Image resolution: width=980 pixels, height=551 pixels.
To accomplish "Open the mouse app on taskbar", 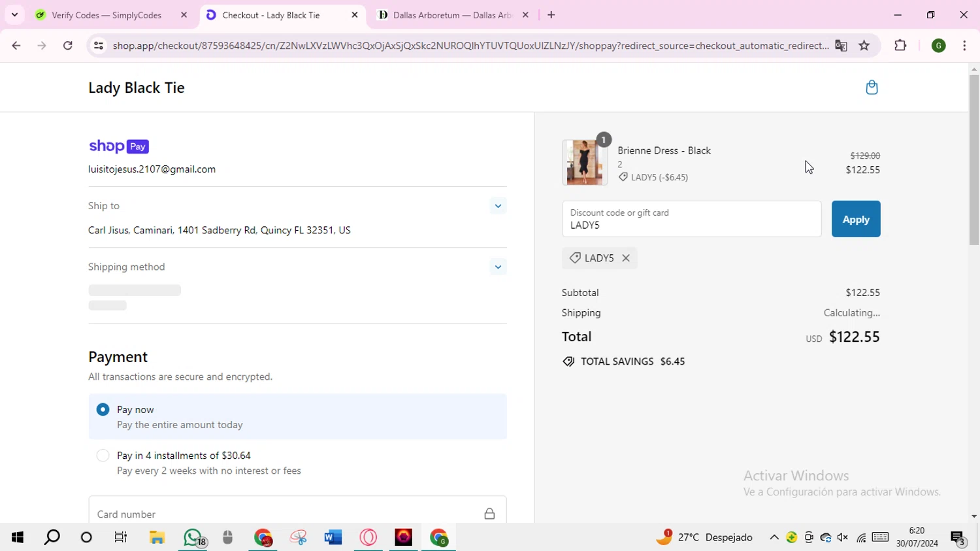I will coord(227,537).
